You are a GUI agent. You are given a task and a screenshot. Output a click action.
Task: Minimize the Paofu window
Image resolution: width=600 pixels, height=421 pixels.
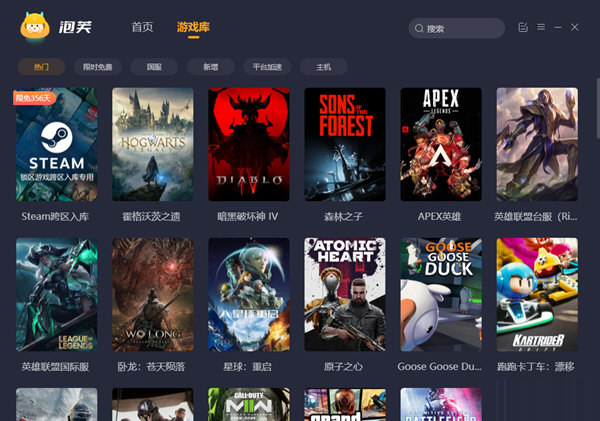560,27
